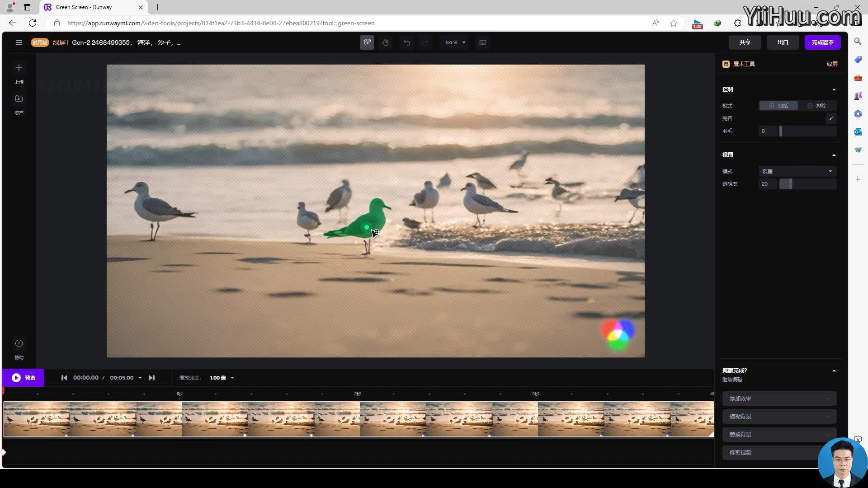This screenshot has height=488, width=868.
Task: Open Edge sidebar tools briefcase icon
Action: pyautogui.click(x=858, y=78)
